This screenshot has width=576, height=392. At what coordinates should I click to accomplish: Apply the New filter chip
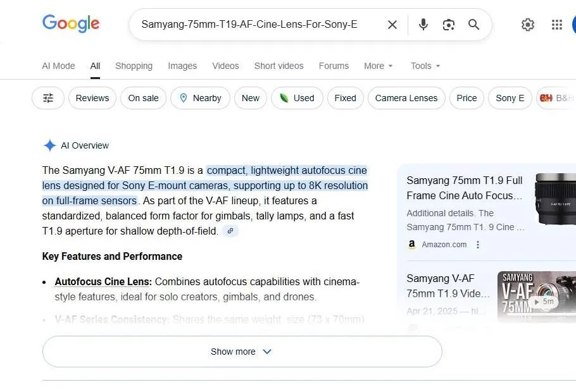(x=251, y=98)
